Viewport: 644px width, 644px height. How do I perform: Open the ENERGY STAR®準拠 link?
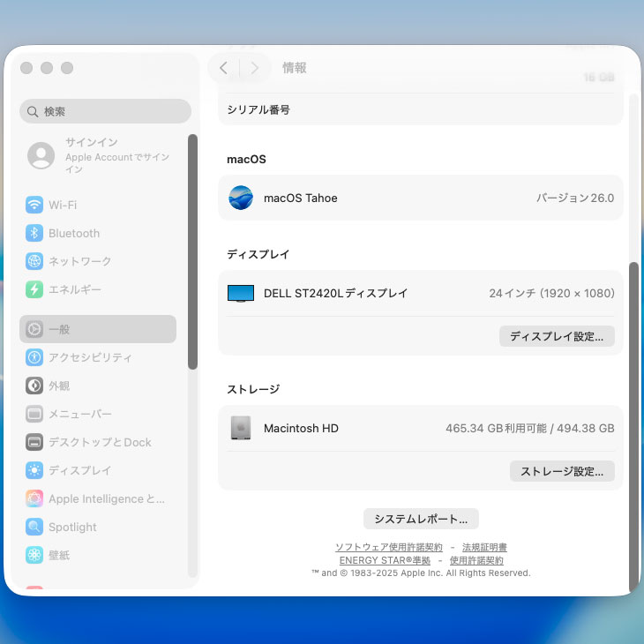pyautogui.click(x=385, y=560)
